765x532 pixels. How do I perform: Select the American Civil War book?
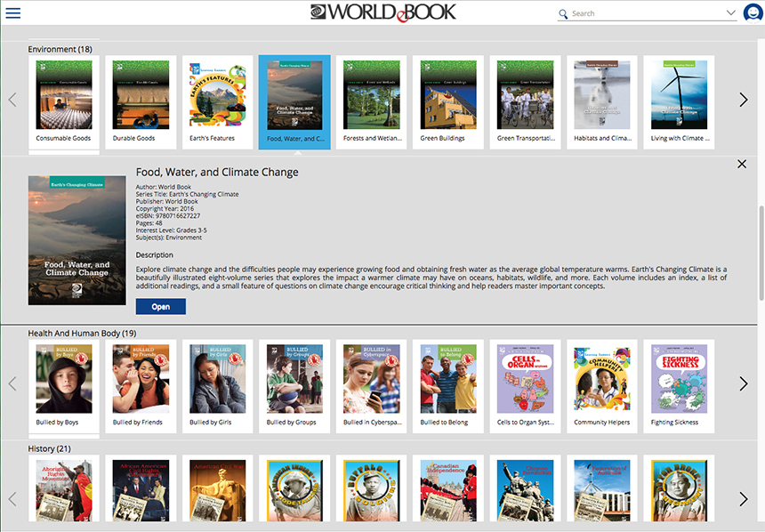[218, 490]
